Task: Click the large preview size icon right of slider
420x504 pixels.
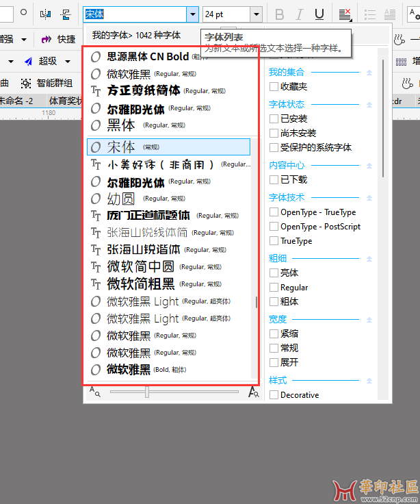Action: pyautogui.click(x=253, y=392)
